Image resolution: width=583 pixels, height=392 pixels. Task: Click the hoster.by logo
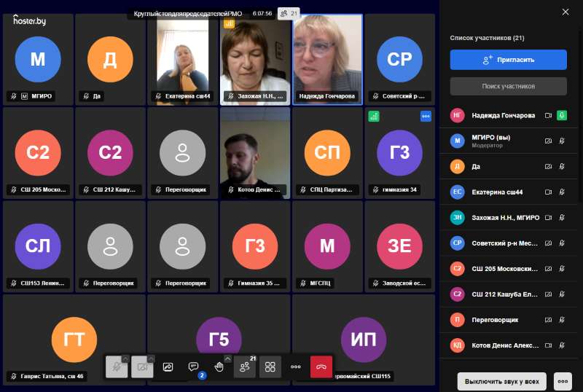[x=29, y=20]
